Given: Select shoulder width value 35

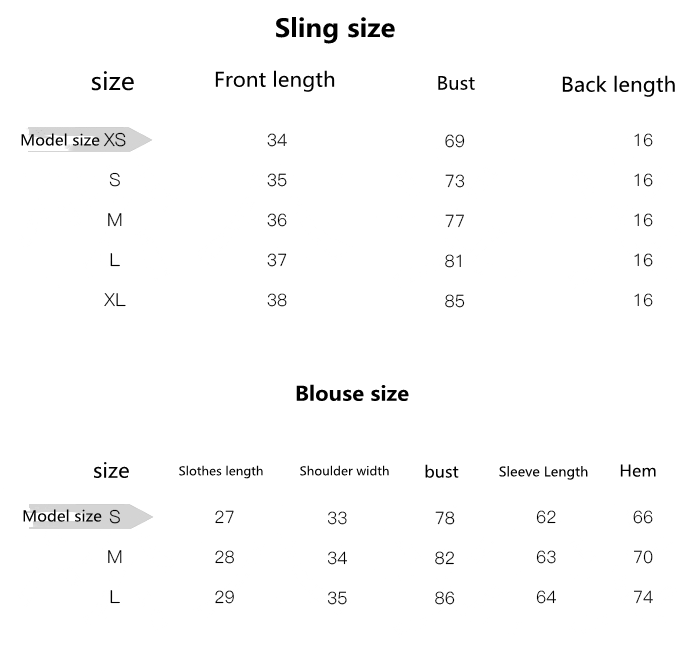Looking at the screenshot, I should pos(337,598).
